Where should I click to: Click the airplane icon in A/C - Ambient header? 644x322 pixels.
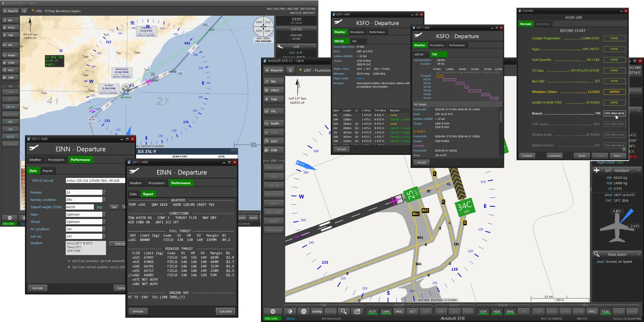(x=597, y=170)
